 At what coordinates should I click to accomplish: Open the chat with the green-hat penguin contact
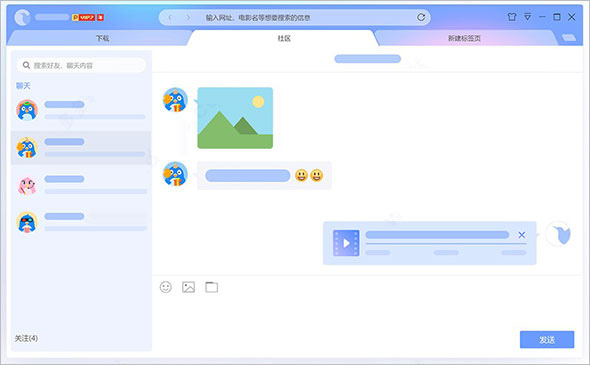81,110
